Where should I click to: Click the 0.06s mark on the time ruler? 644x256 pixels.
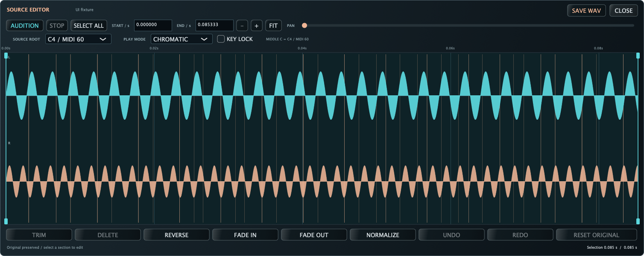click(x=450, y=48)
